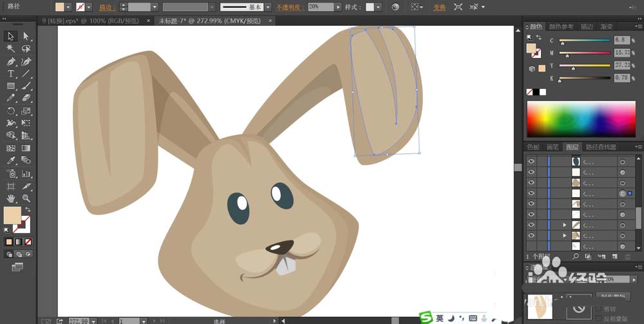
Task: Switch to the 路径查找器 (Pathfinder) panel tab
Action: coord(601,148)
